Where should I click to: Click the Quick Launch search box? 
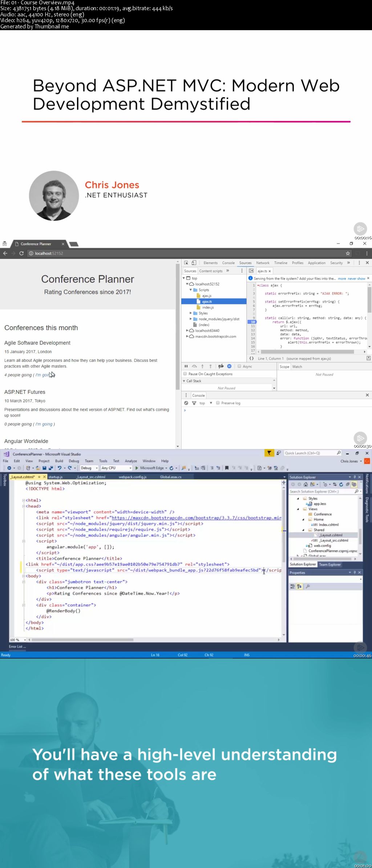[313, 453]
